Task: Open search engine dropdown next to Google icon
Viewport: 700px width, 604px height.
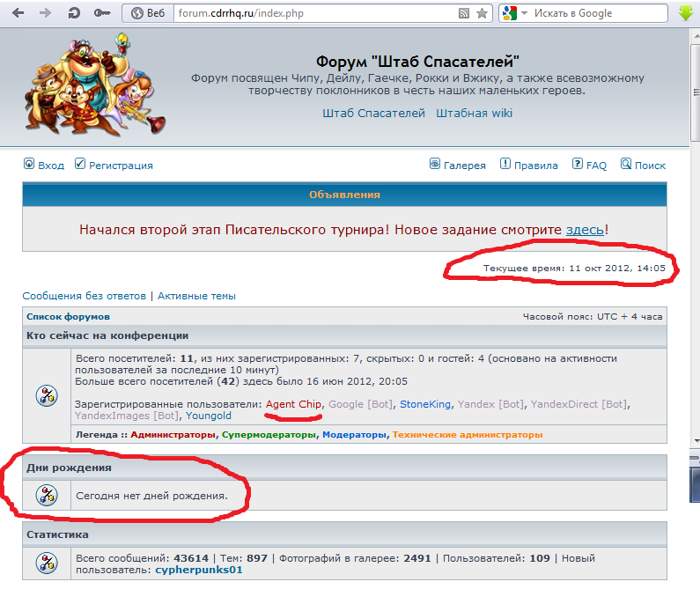Action: 525,13
